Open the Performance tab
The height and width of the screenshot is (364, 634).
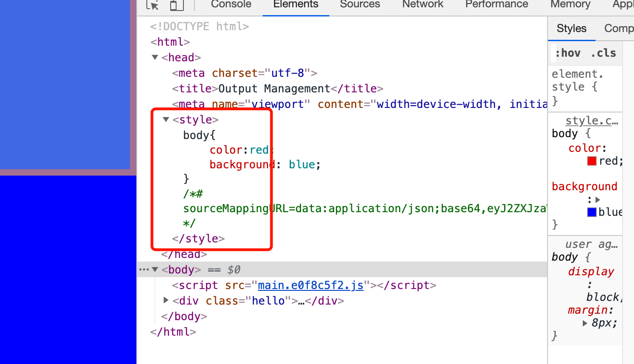[x=497, y=4]
